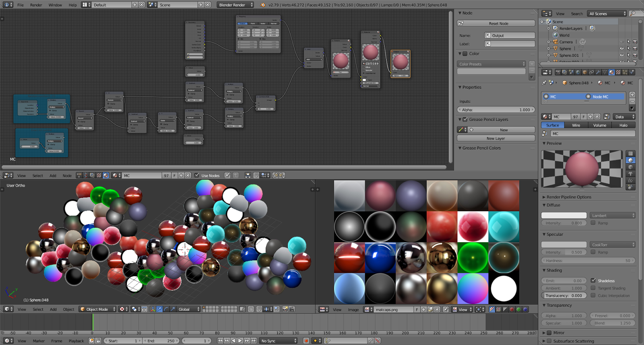644x345 pixels.
Task: Open the Global orientation dropdown
Action: pos(188,309)
